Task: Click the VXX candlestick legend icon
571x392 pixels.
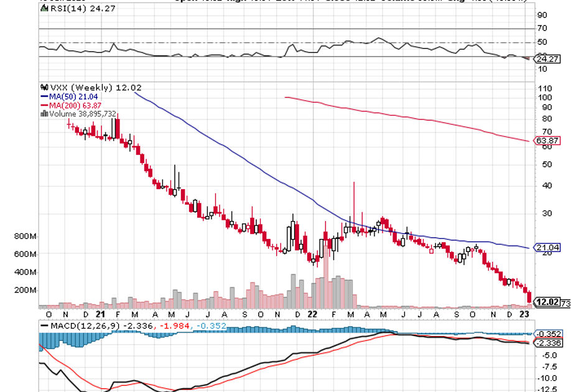Action: 44,88
